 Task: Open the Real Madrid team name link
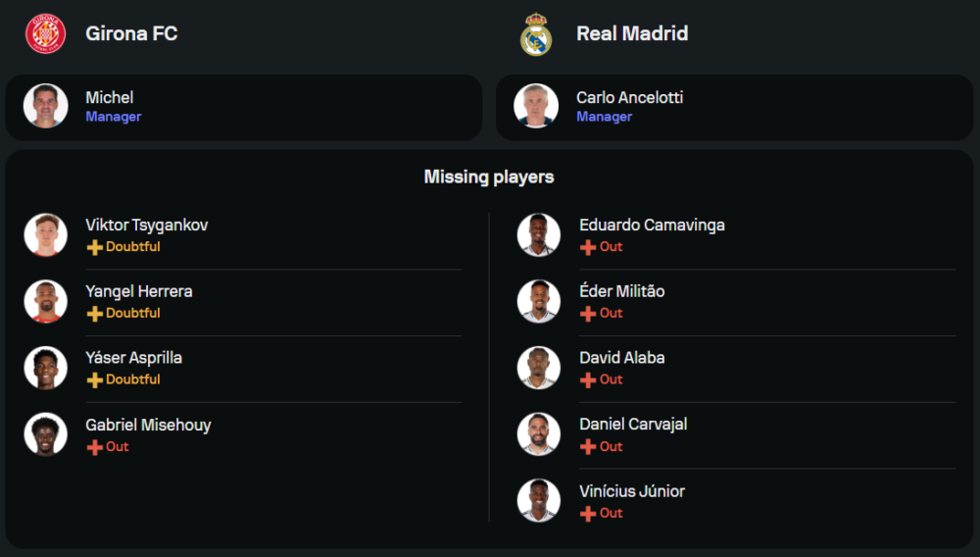pos(632,33)
